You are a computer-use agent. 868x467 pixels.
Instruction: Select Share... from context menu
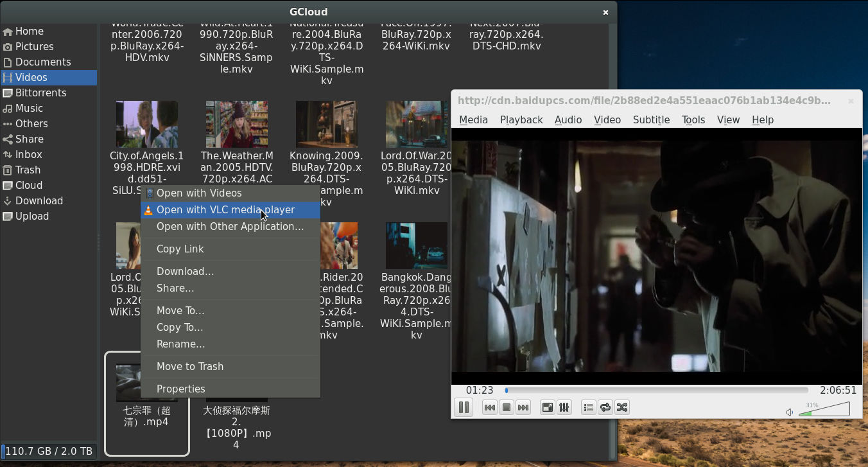pyautogui.click(x=230, y=288)
